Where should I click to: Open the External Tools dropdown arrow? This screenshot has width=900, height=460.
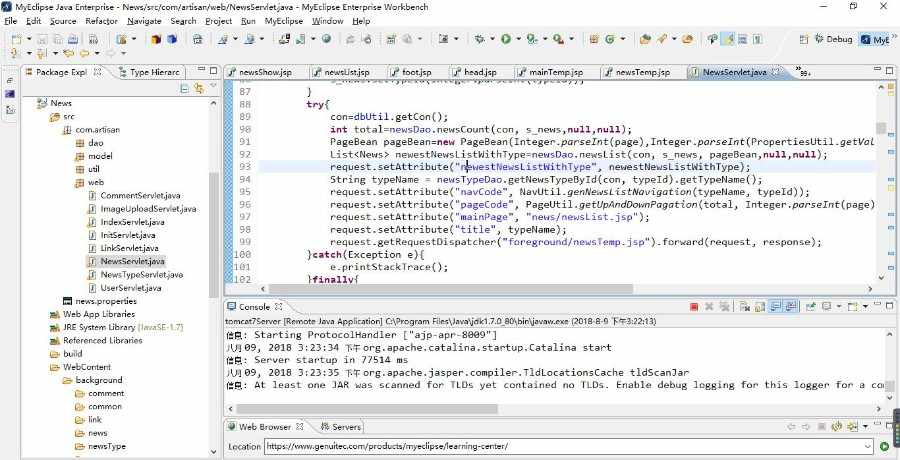572,39
